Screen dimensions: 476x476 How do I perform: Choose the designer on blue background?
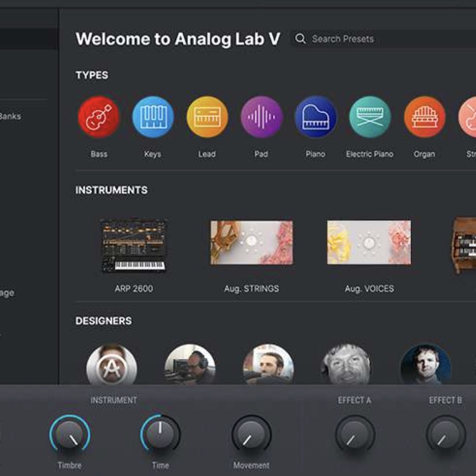426,364
